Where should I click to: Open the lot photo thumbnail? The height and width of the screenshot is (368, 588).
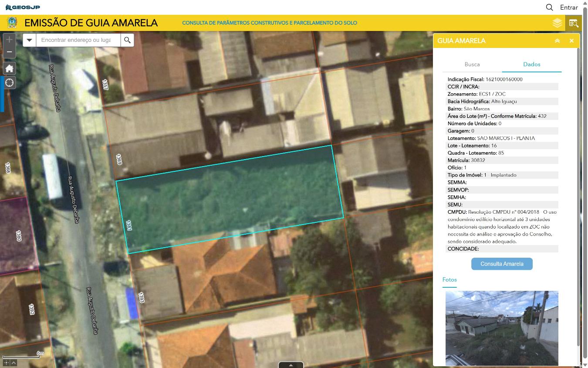click(x=501, y=328)
